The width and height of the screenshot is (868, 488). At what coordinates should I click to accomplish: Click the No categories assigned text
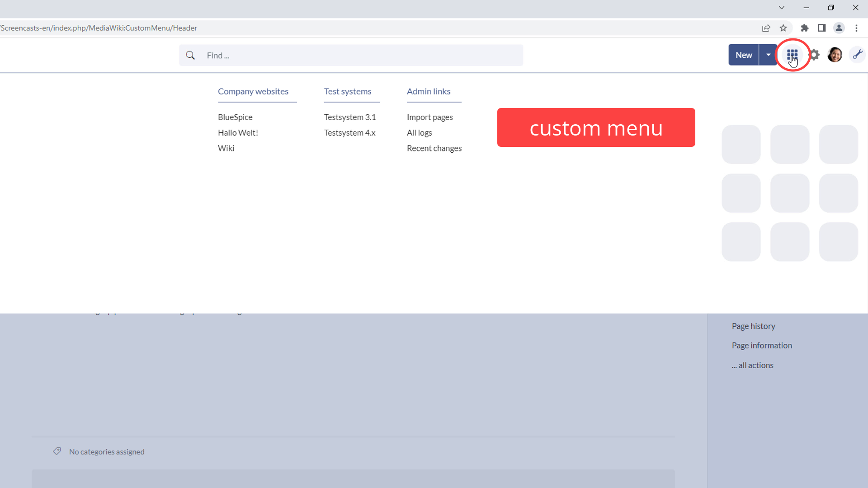point(107,452)
